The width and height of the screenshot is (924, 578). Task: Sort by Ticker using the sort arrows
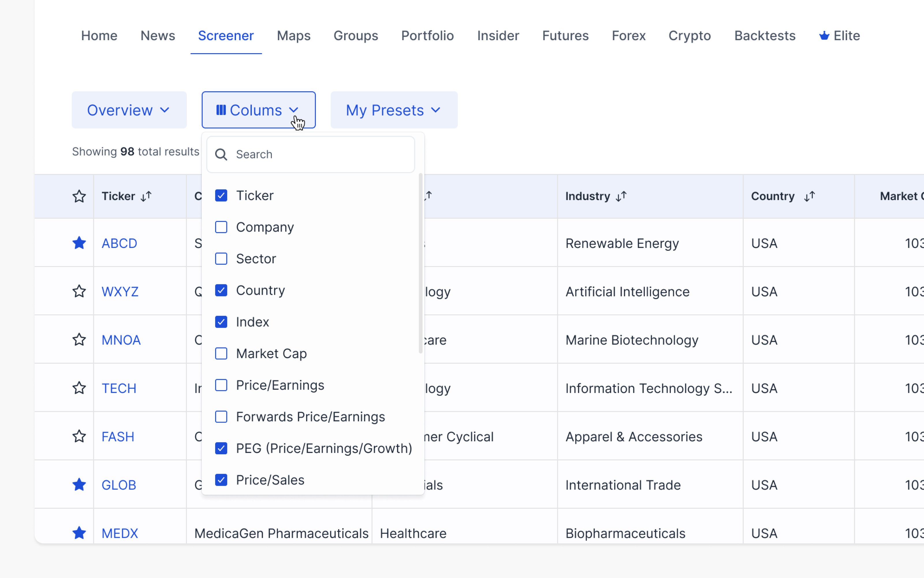pos(146,196)
